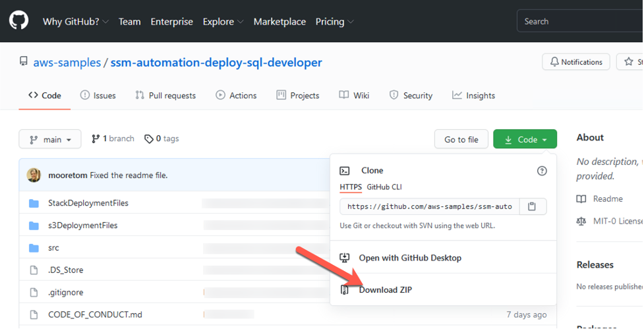Screen dimensions: 644x329
Task: Click the ZIP file icon
Action: (x=344, y=290)
